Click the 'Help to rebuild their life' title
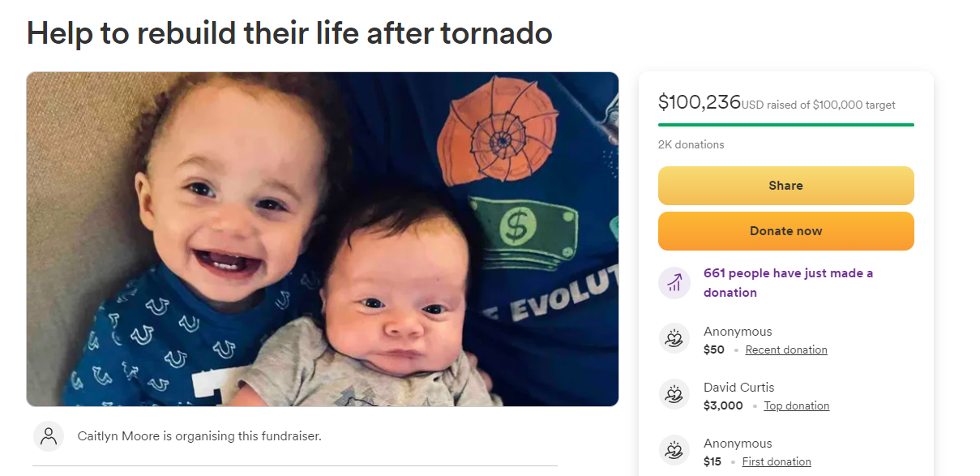The width and height of the screenshot is (980, 476). 289,33
